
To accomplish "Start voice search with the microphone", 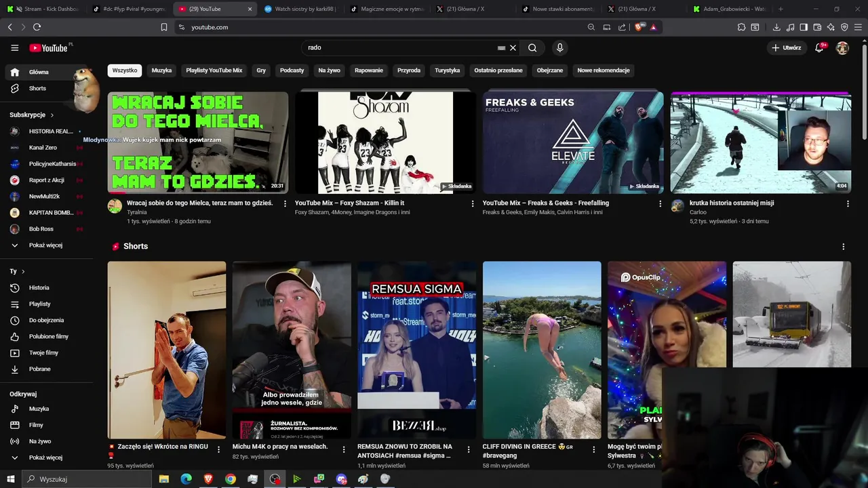I will (x=559, y=47).
